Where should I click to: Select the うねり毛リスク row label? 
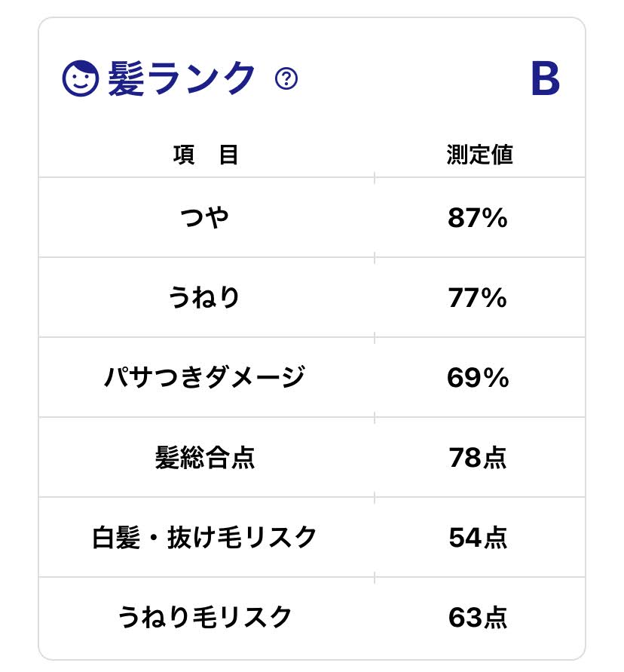click(206, 618)
